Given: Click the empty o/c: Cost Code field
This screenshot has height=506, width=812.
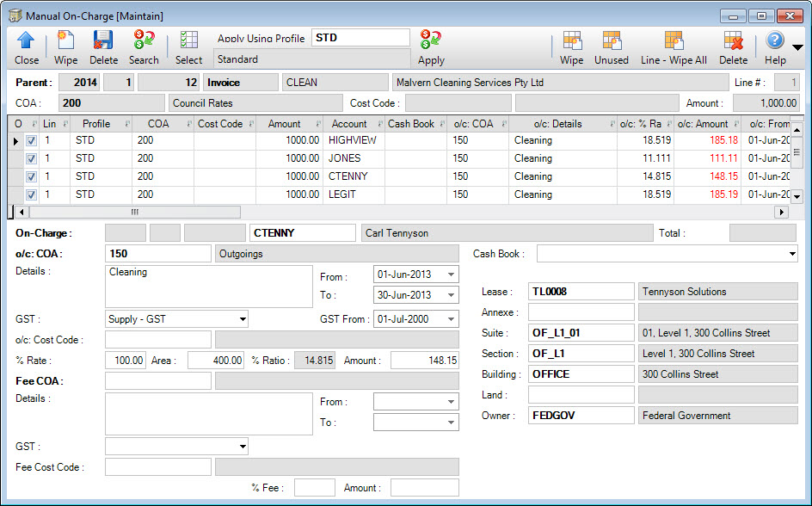Looking at the screenshot, I should pos(158,340).
